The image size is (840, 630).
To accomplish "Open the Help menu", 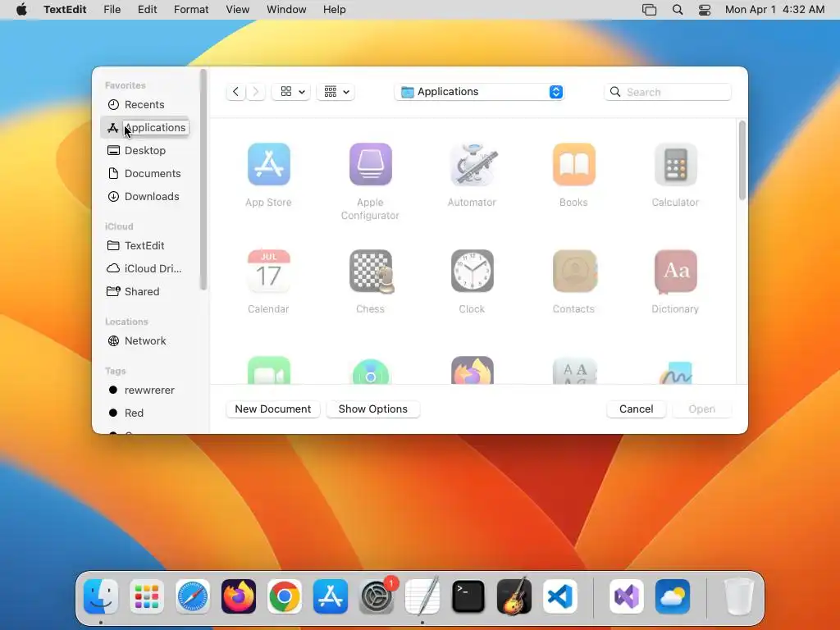I will [x=335, y=10].
